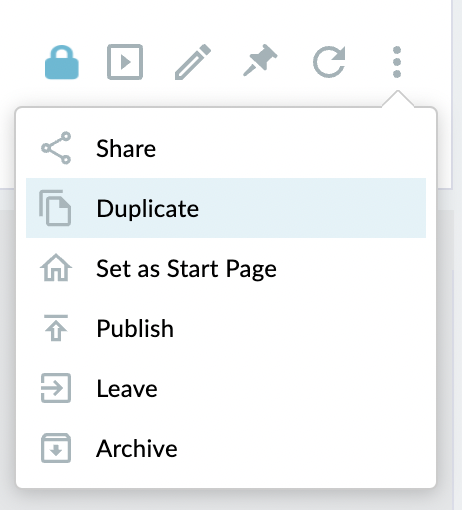
Task: Toggle the blue lock icon
Action: click(x=62, y=62)
